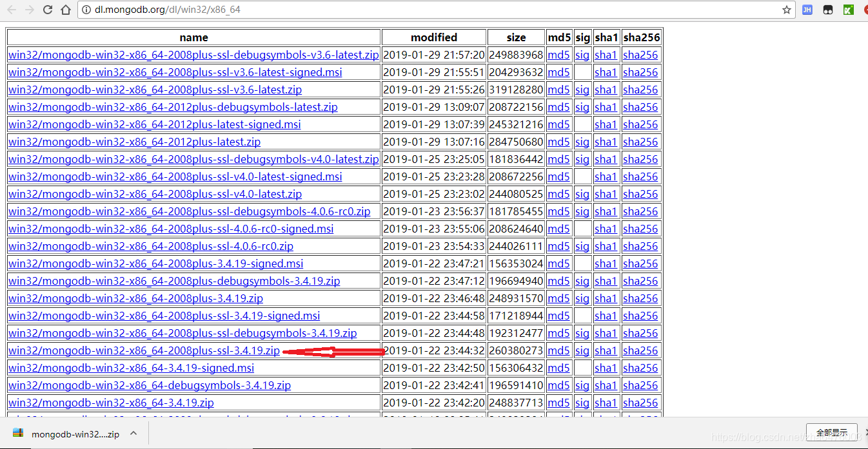Select size value 249883968

(x=516, y=55)
